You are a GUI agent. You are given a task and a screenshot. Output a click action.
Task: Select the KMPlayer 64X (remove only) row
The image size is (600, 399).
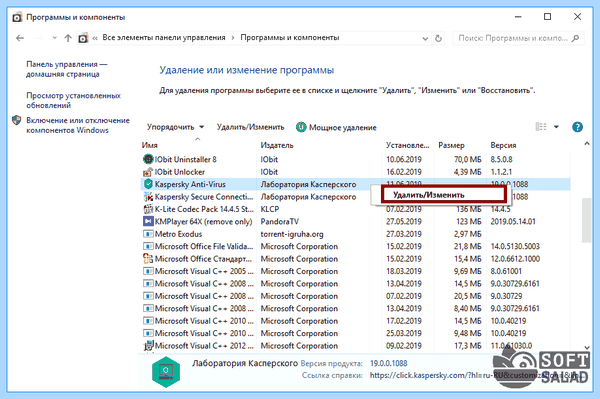coord(356,221)
